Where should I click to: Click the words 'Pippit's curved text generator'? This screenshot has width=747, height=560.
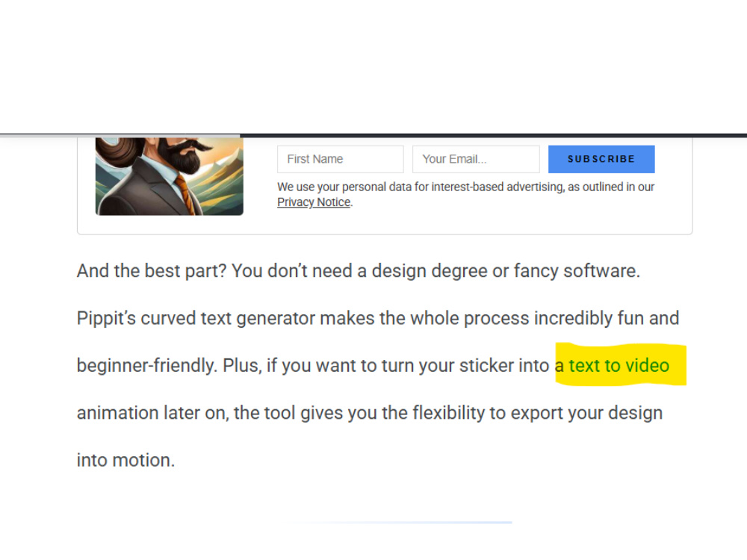(196, 318)
